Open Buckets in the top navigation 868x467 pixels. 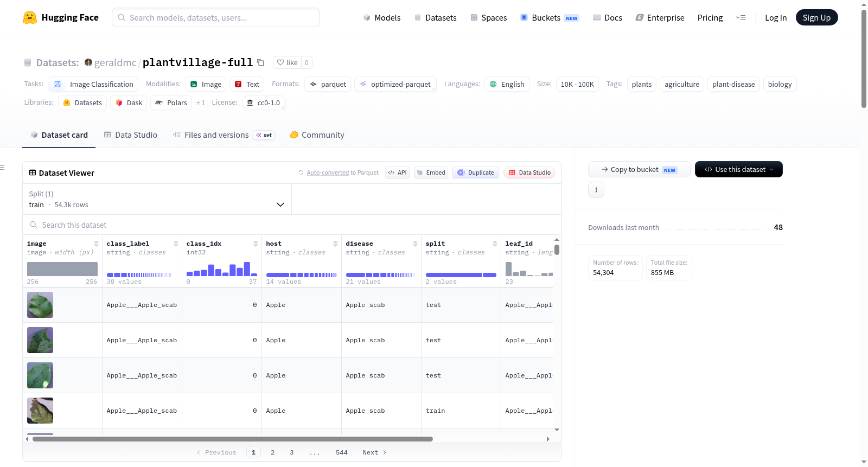(x=550, y=17)
